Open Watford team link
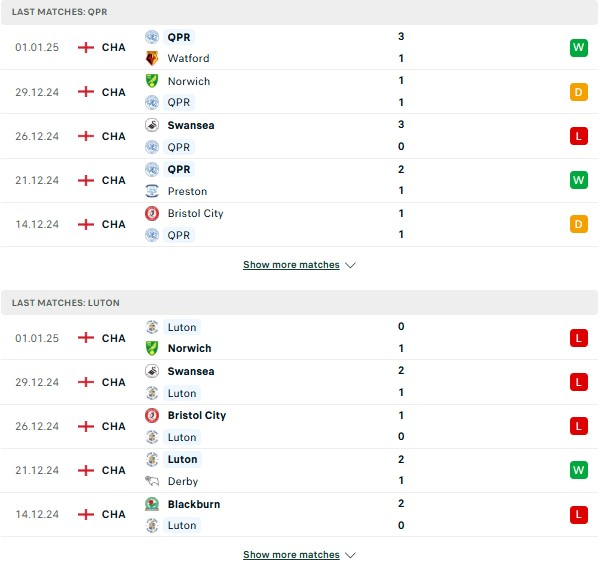 coord(188,58)
